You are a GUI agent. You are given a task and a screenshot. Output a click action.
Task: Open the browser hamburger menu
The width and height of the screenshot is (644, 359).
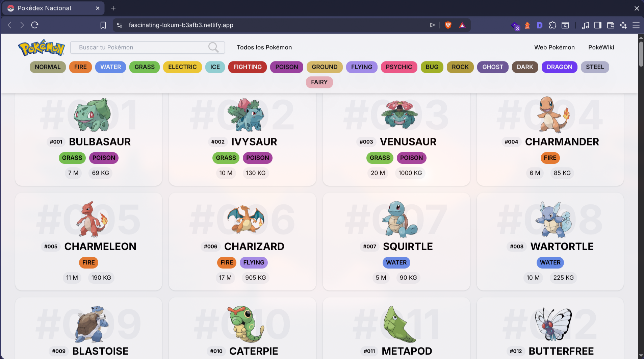(x=636, y=25)
